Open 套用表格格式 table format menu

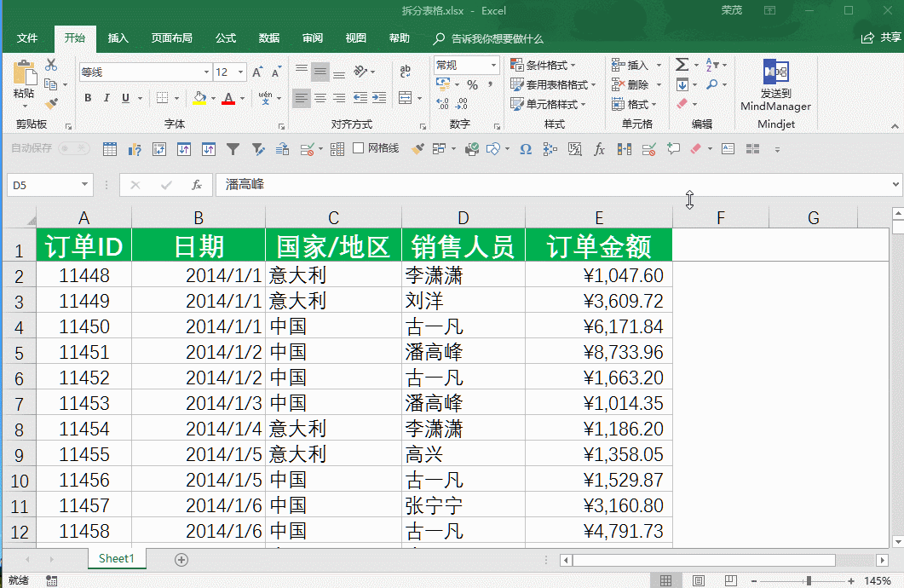(553, 84)
